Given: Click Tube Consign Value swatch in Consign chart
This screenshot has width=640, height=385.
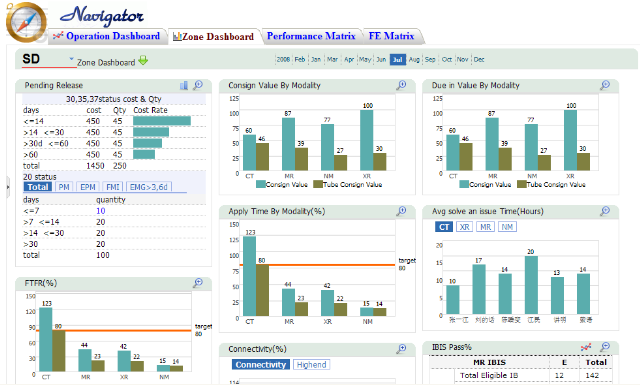Looking at the screenshot, I should point(318,184).
